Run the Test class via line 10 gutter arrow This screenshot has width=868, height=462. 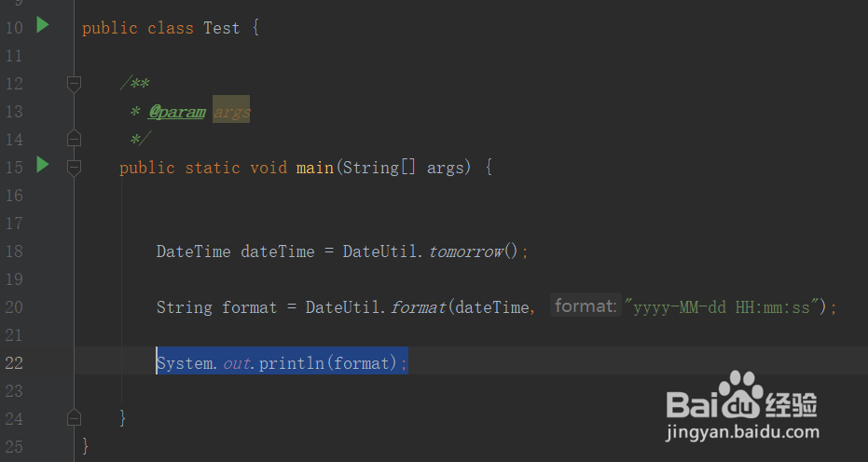click(43, 25)
